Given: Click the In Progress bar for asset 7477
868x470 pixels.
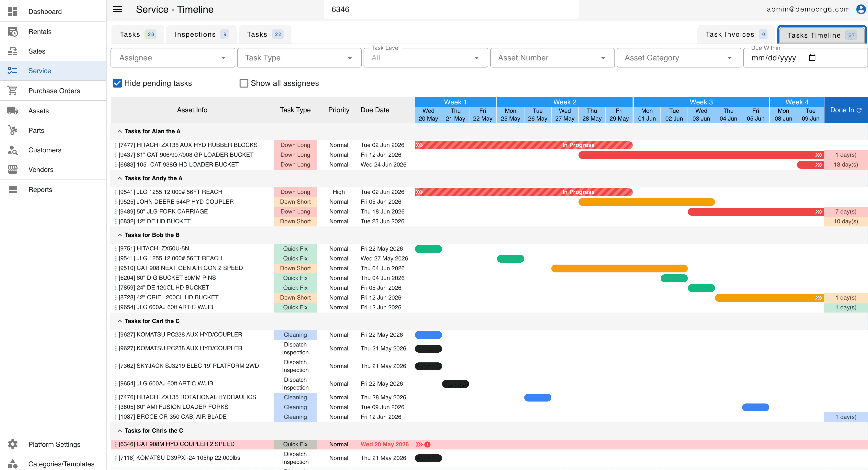Looking at the screenshot, I should [x=524, y=145].
